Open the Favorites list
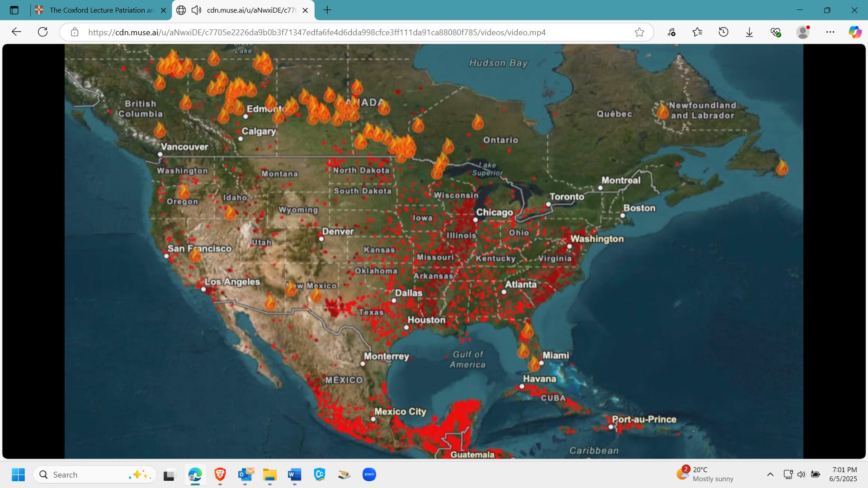868x488 pixels. [697, 32]
